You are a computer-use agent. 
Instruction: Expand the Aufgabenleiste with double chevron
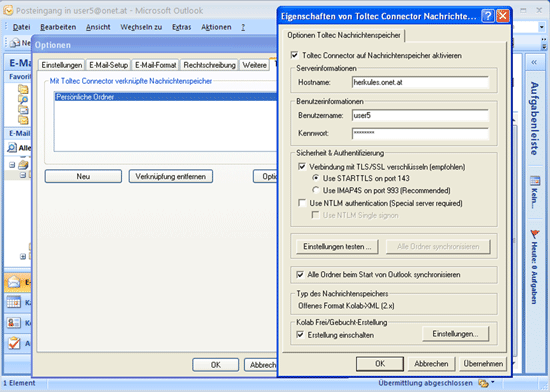click(x=534, y=62)
